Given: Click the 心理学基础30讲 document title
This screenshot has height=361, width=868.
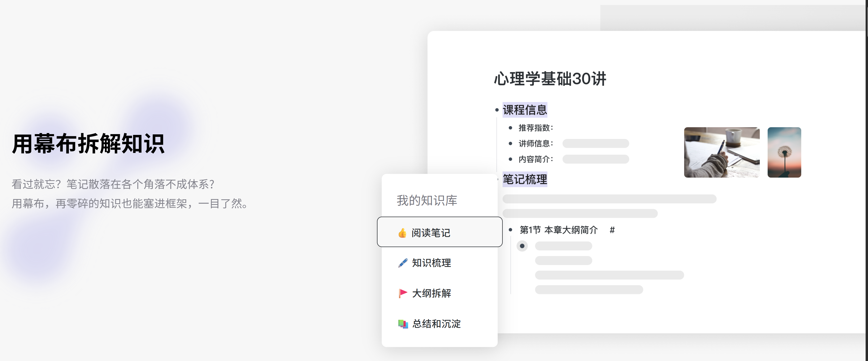Looking at the screenshot, I should [x=550, y=79].
